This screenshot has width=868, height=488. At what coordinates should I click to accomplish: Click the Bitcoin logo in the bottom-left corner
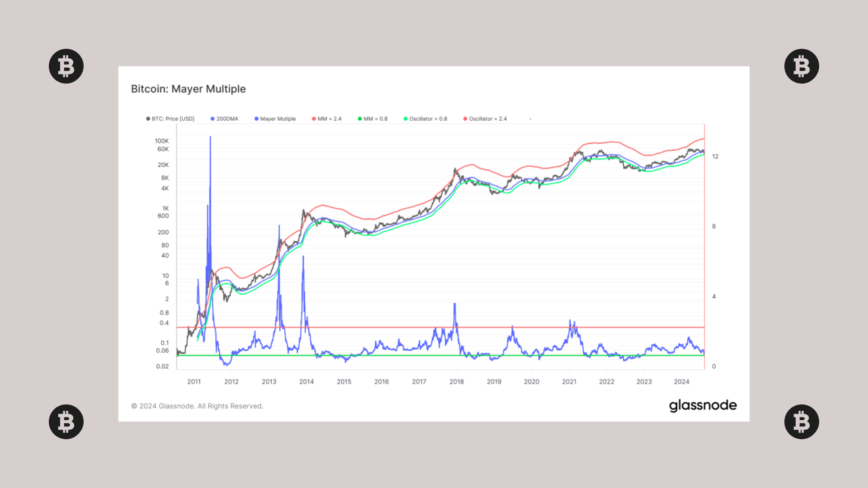click(66, 422)
